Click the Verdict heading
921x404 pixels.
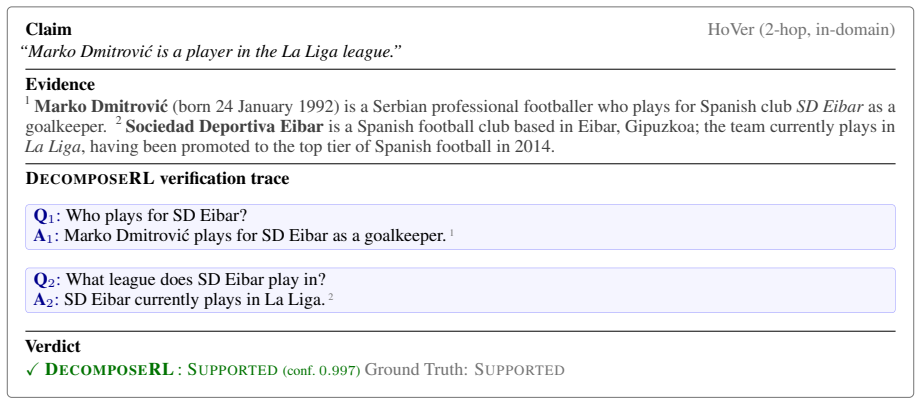53,346
